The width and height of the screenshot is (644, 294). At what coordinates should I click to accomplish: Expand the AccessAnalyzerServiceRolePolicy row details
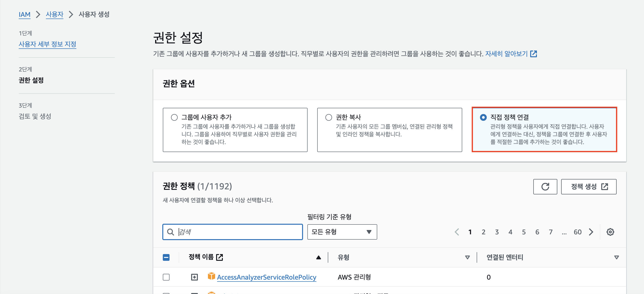pos(194,277)
